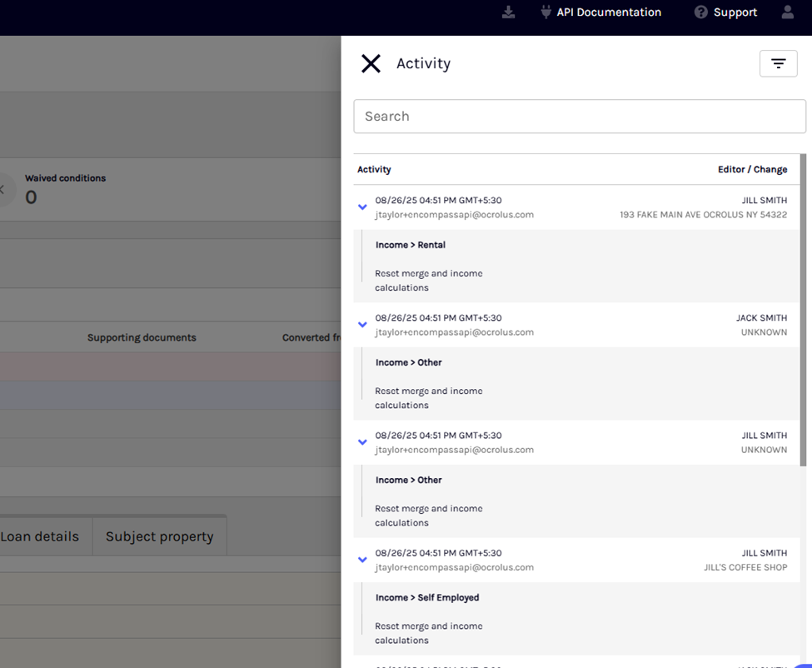The width and height of the screenshot is (812, 668).
Task: Click the Income > Rental heading
Action: coord(410,245)
